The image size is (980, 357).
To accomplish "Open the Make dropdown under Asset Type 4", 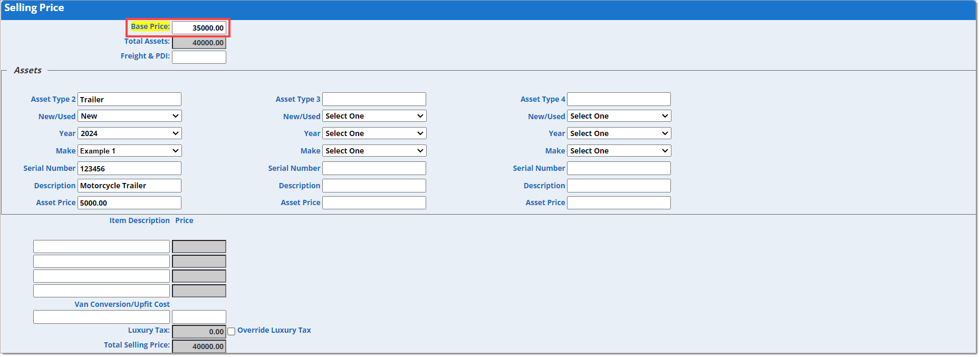I will [x=619, y=151].
